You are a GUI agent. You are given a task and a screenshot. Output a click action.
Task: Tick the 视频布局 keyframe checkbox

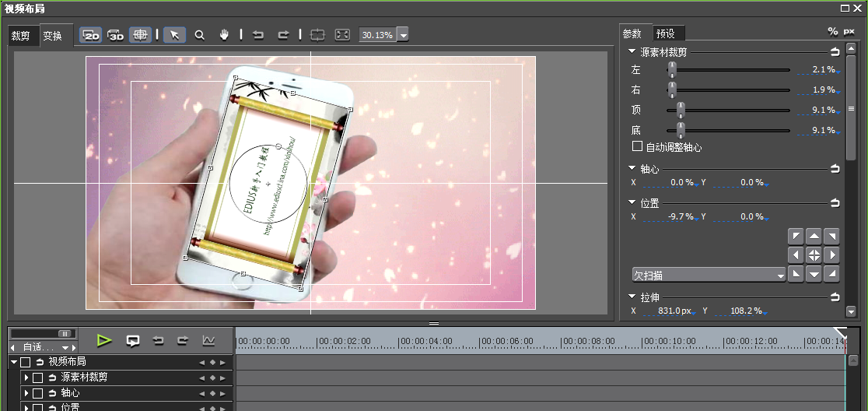26,362
